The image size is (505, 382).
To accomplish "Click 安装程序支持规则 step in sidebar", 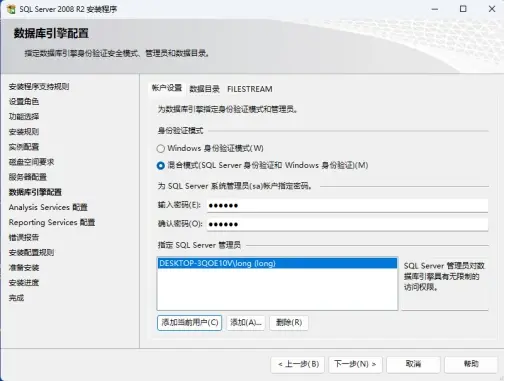I will pyautogui.click(x=39, y=87).
